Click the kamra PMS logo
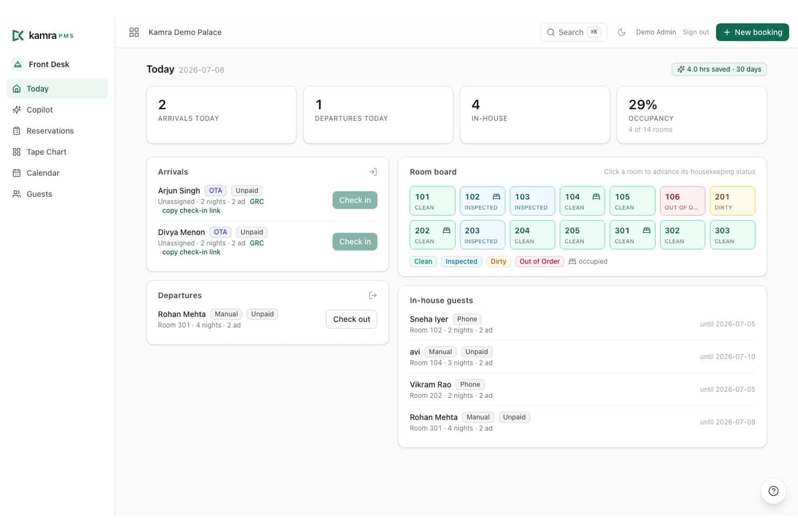Screen dimensions: 798x532 tap(43, 36)
